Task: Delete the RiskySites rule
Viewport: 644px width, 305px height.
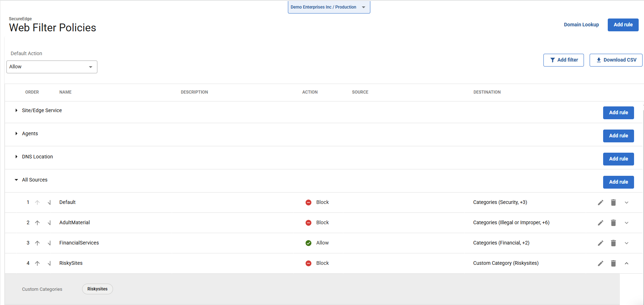Action: 613,263
